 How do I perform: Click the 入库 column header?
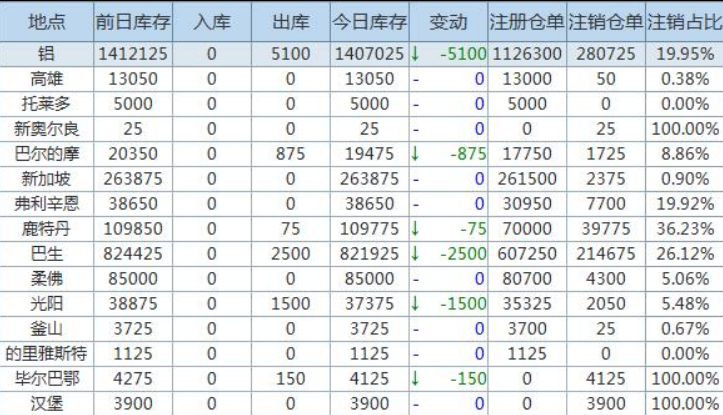coord(211,21)
